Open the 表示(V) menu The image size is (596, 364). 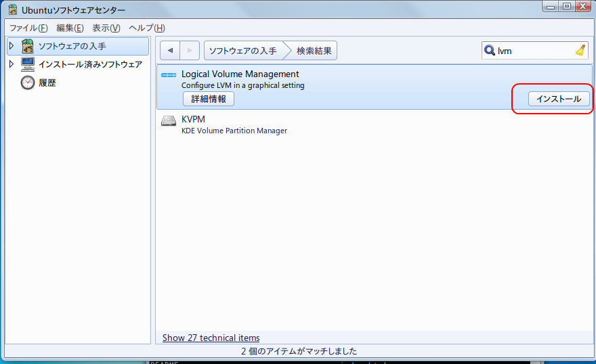pyautogui.click(x=106, y=28)
